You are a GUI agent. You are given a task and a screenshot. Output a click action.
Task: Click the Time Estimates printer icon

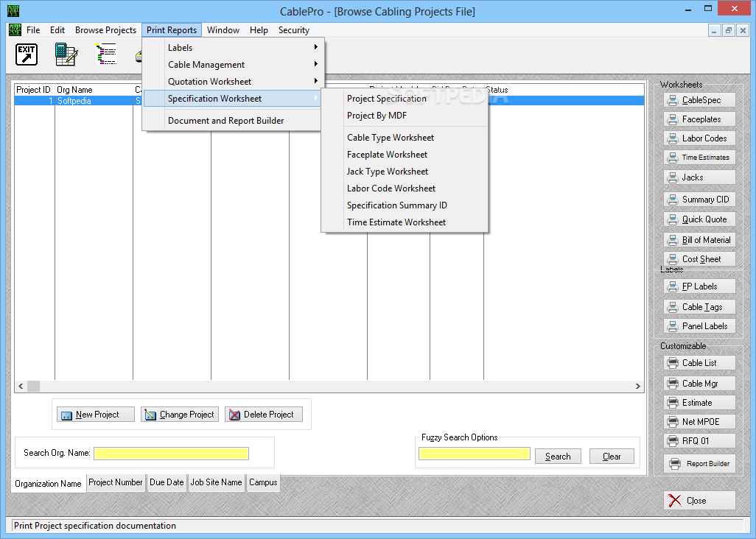click(673, 158)
